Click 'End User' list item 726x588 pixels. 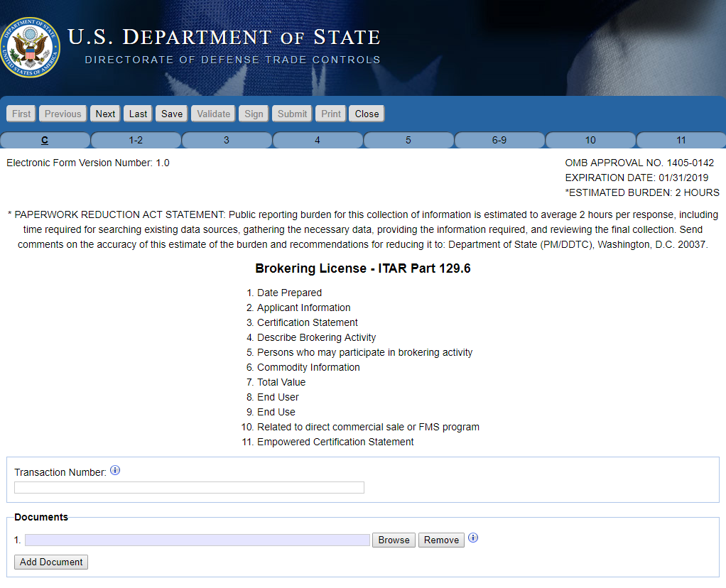click(278, 397)
